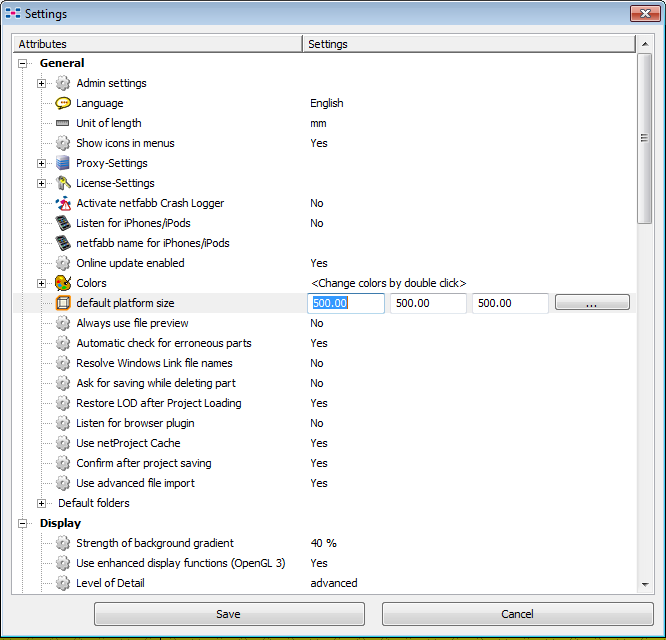Expand the Admin settings node
Viewport: 666px width, 640px height.
41,84
